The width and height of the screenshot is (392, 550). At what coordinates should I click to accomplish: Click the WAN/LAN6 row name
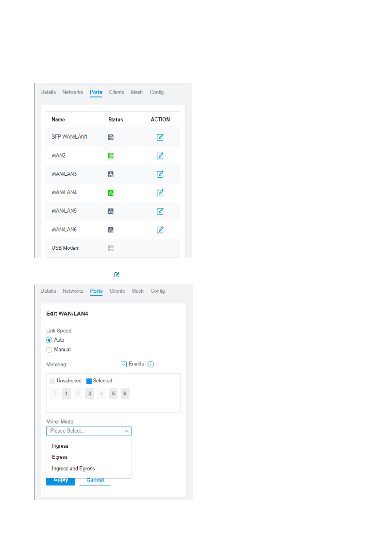pos(64,230)
